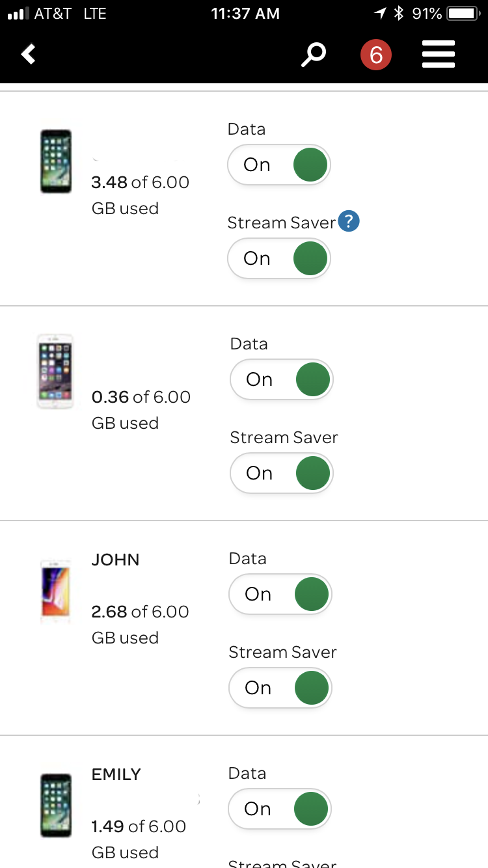Show Stream Saver help question mark

(x=349, y=222)
